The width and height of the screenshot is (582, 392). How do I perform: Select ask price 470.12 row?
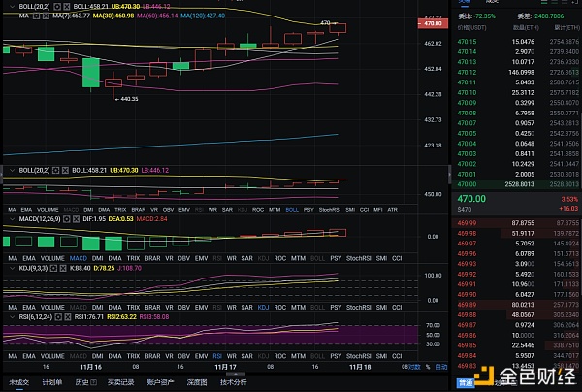point(517,73)
